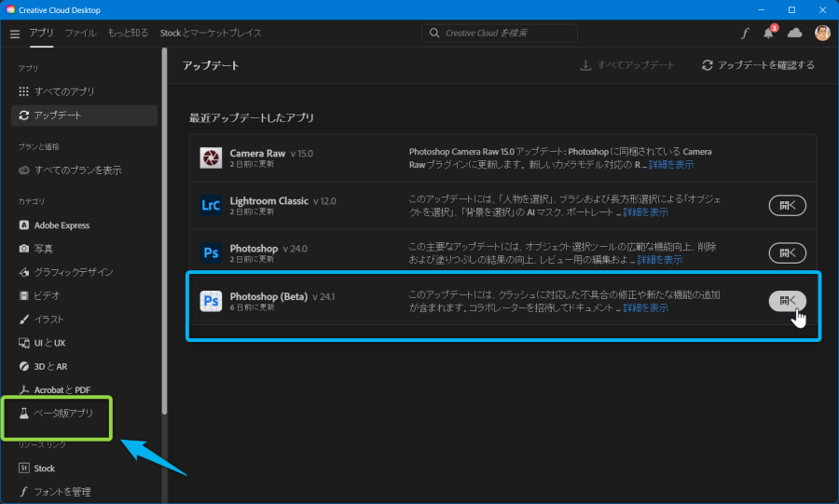Screen dimensions: 839x504
Task: Click 開く button for Lightroom Classic
Action: [x=787, y=205]
